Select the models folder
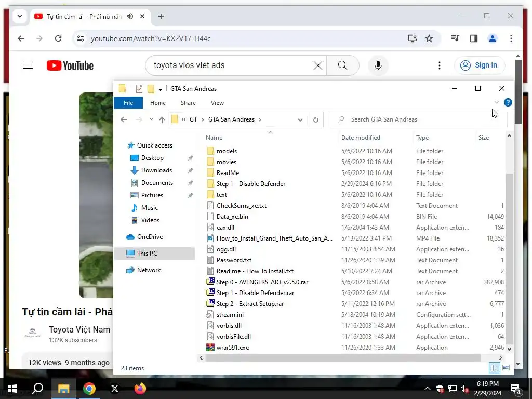The image size is (532, 399). pyautogui.click(x=227, y=151)
